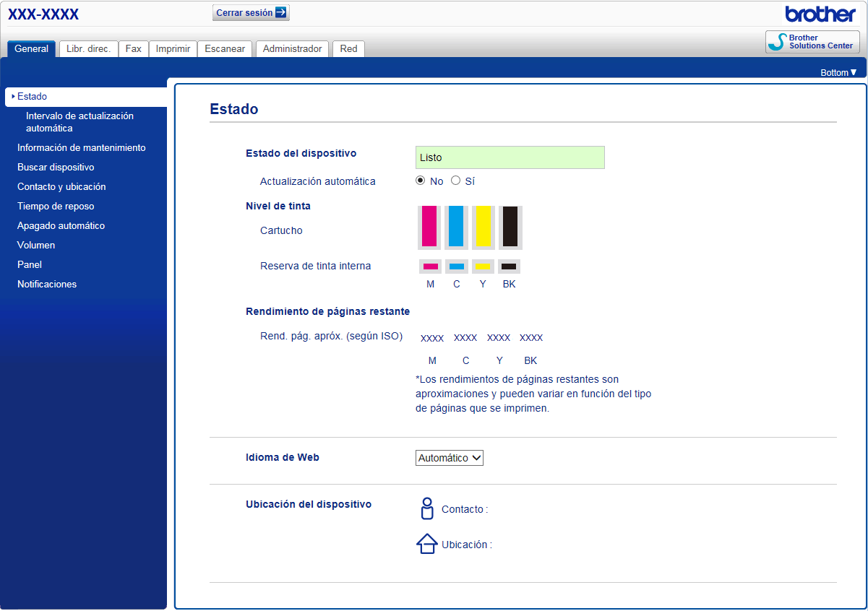Click the Brother logo
868x611 pixels.
pyautogui.click(x=820, y=14)
